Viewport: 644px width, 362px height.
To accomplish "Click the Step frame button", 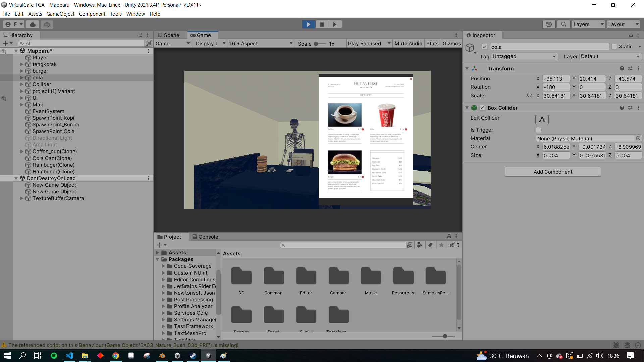I will tap(335, 24).
